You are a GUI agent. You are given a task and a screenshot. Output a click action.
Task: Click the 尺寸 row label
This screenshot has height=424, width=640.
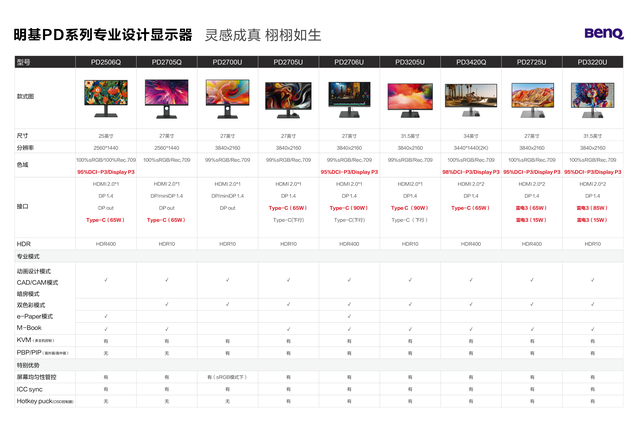pos(22,135)
